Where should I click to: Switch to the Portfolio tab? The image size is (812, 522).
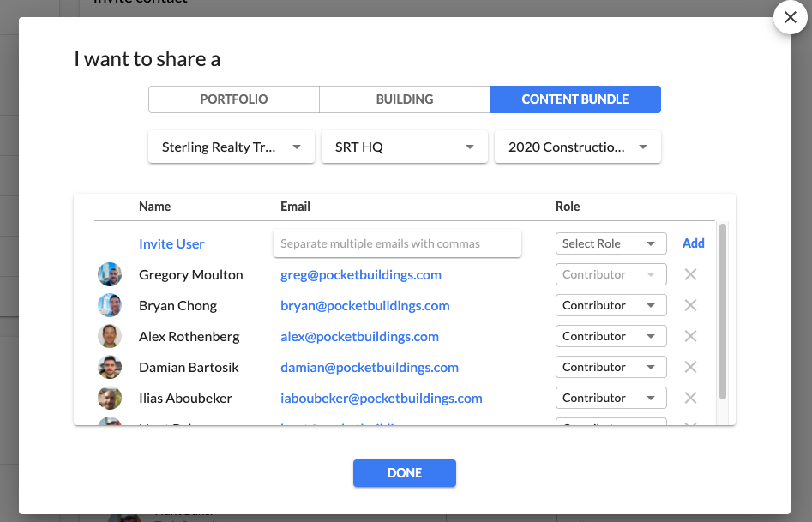pyautogui.click(x=234, y=99)
